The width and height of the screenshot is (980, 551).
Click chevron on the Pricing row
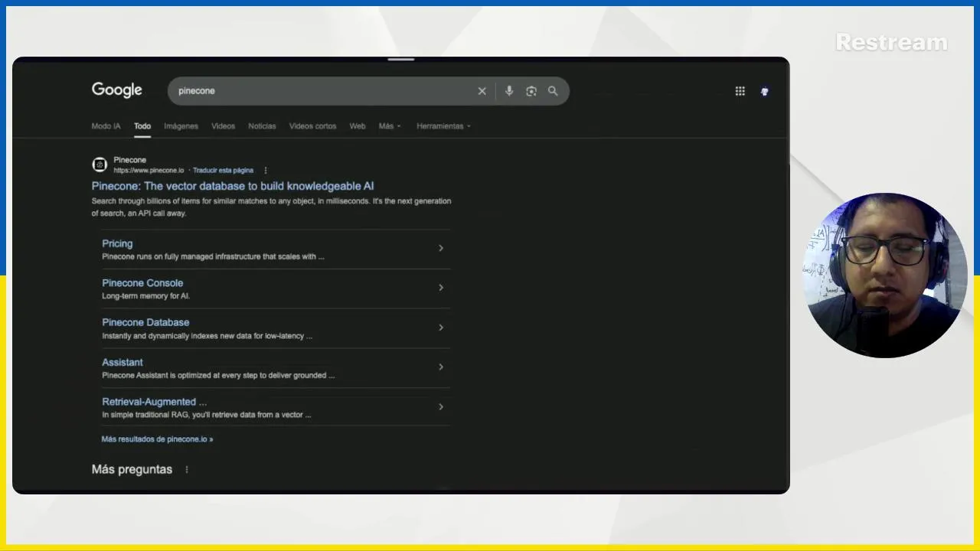(441, 248)
